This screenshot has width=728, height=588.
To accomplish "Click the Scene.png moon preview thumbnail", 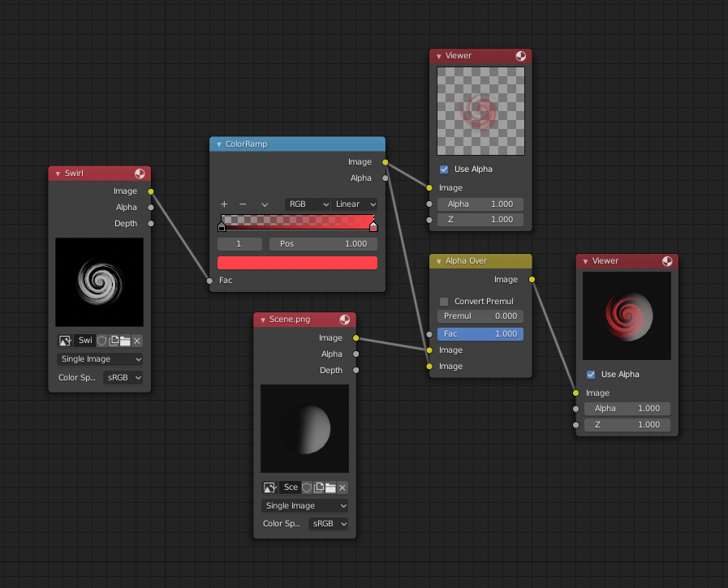I will click(x=304, y=428).
